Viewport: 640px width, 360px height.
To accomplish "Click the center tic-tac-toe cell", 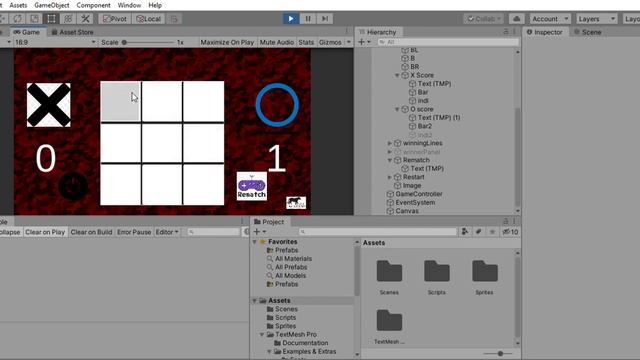I will [162, 143].
